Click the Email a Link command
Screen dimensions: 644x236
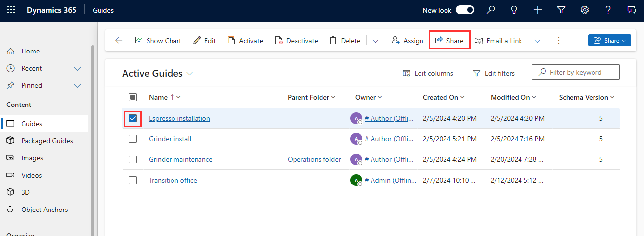click(498, 41)
